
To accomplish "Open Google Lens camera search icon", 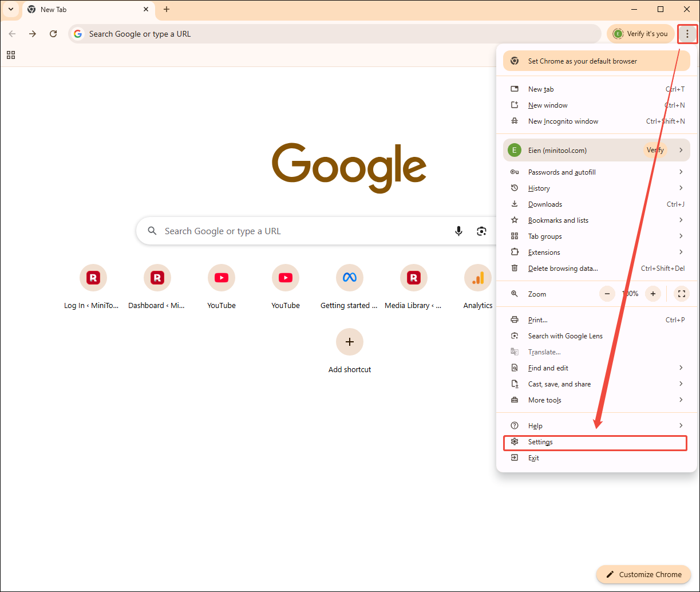I will click(481, 231).
